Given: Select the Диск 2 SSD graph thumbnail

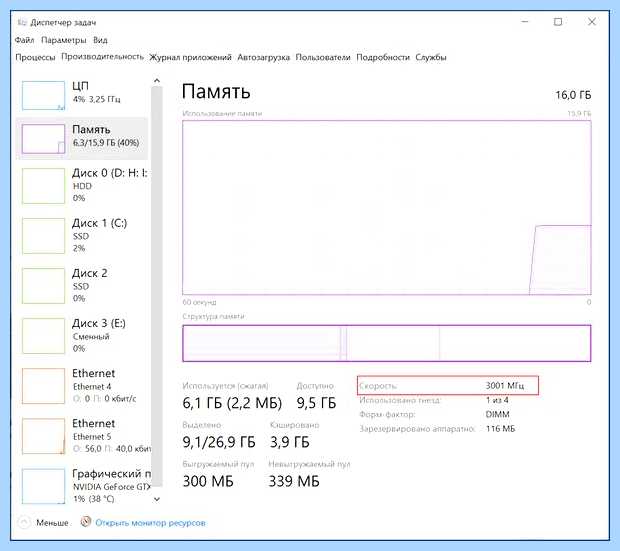Looking at the screenshot, I should point(43,286).
